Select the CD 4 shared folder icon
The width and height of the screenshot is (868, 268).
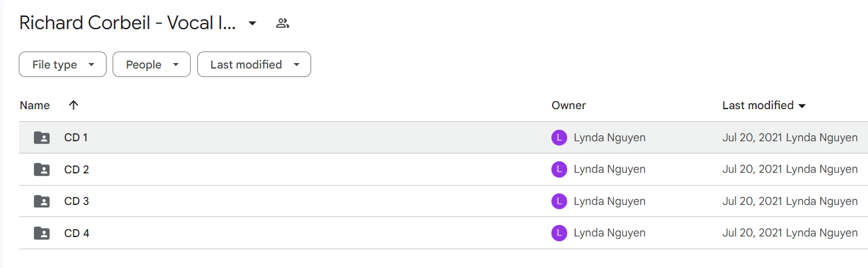pos(42,233)
